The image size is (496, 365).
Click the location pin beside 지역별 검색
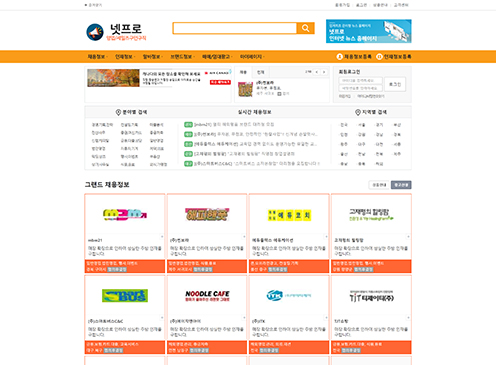click(x=358, y=112)
